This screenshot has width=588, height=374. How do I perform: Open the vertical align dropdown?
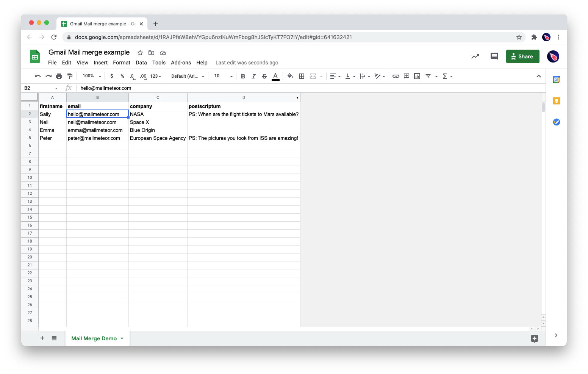click(x=350, y=76)
